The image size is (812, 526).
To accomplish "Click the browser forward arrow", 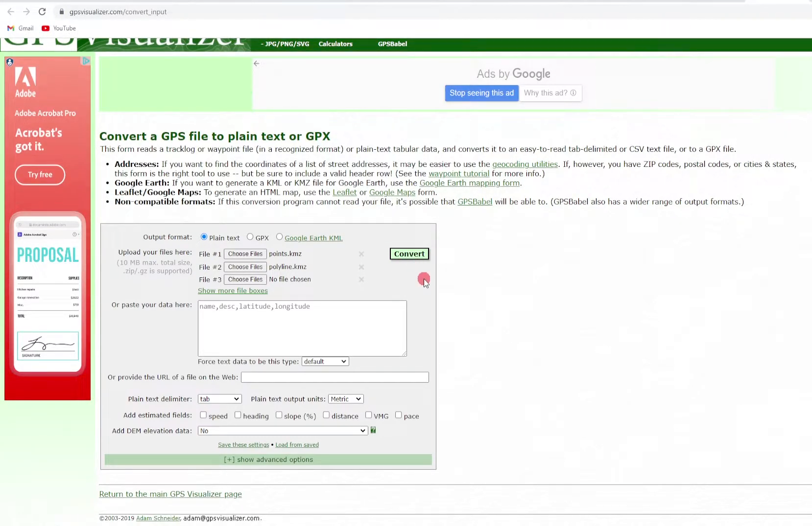I will point(26,12).
